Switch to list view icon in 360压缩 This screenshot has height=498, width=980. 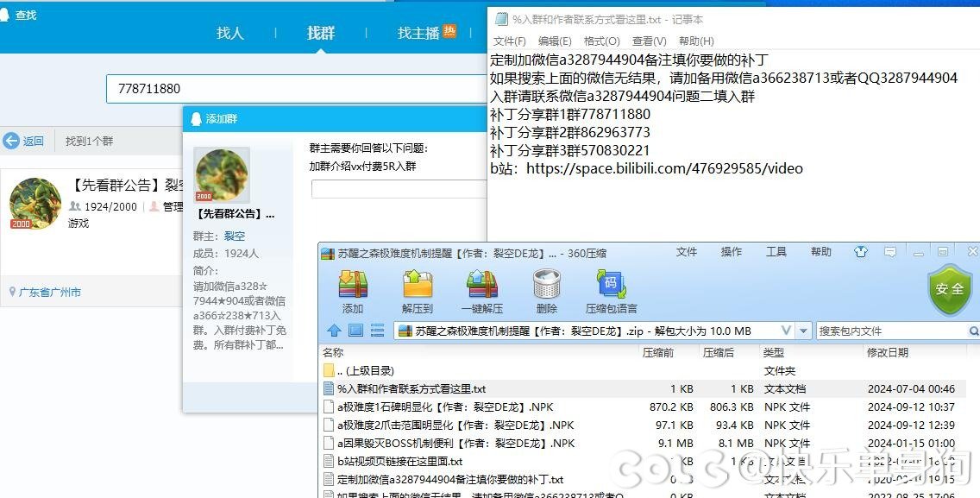point(377,331)
